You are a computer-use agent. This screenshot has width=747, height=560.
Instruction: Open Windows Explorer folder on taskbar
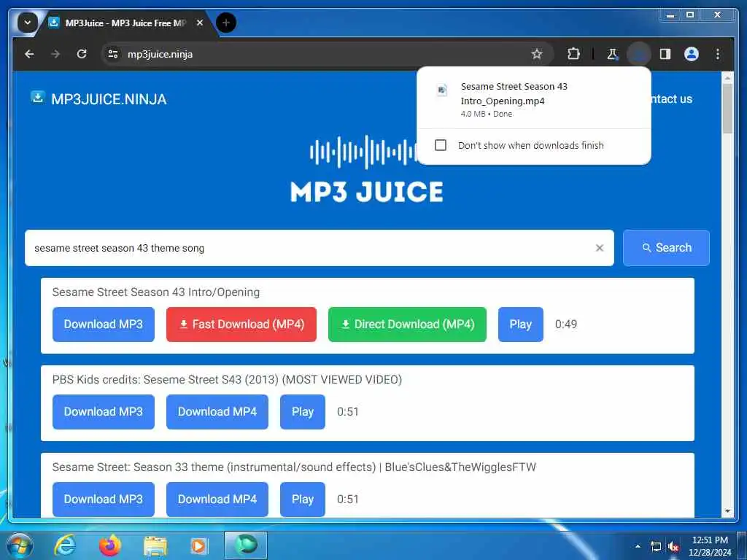click(x=155, y=547)
